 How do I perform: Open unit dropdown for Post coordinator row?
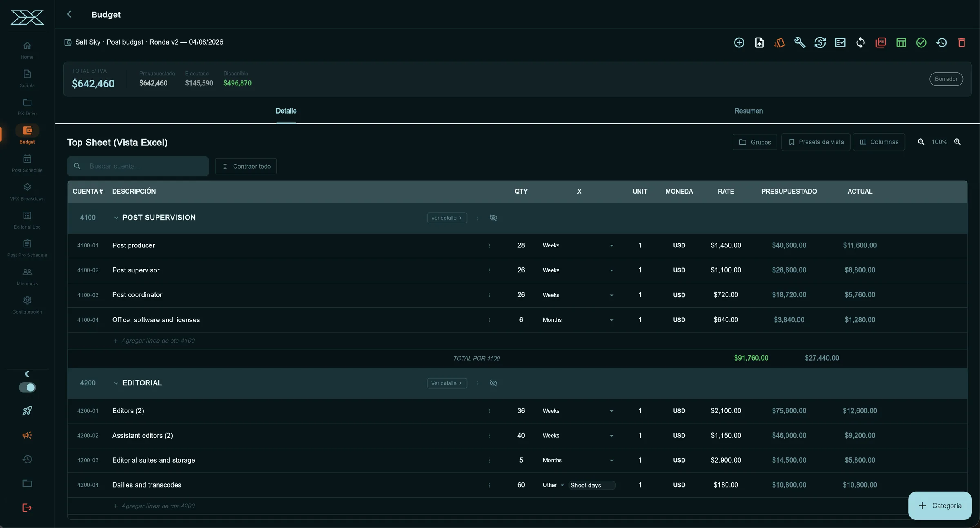[x=578, y=295]
